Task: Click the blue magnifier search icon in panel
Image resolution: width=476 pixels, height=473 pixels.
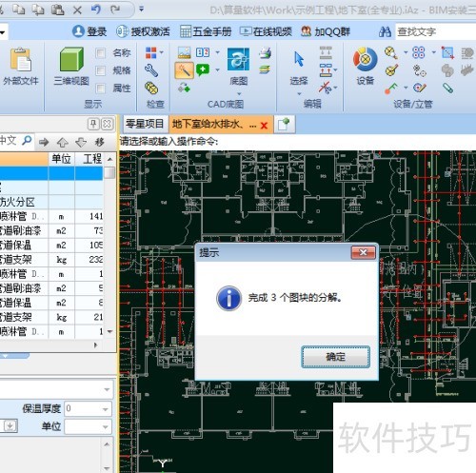Action: coord(27,141)
